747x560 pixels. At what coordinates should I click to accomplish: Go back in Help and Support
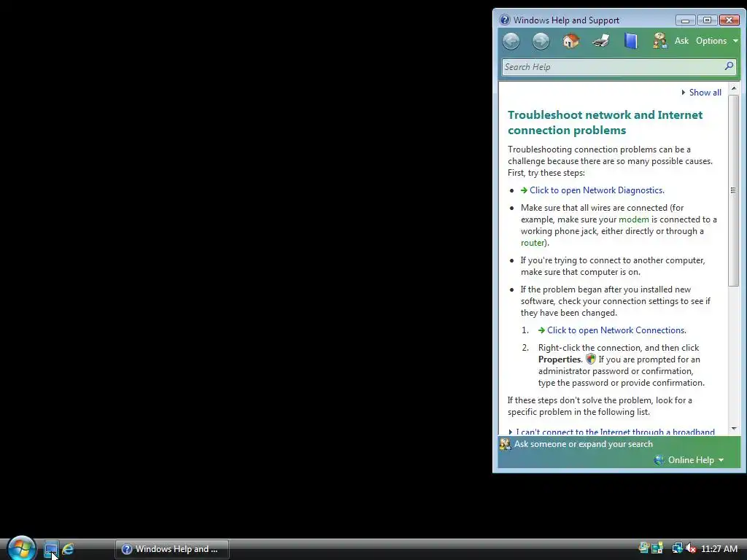[511, 41]
